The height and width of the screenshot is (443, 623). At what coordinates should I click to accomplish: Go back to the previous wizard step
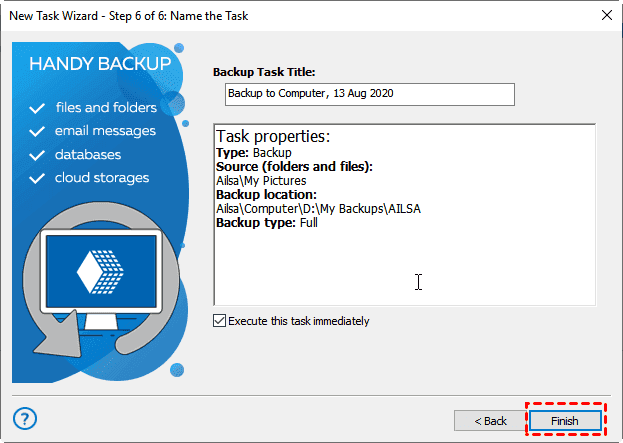point(489,421)
